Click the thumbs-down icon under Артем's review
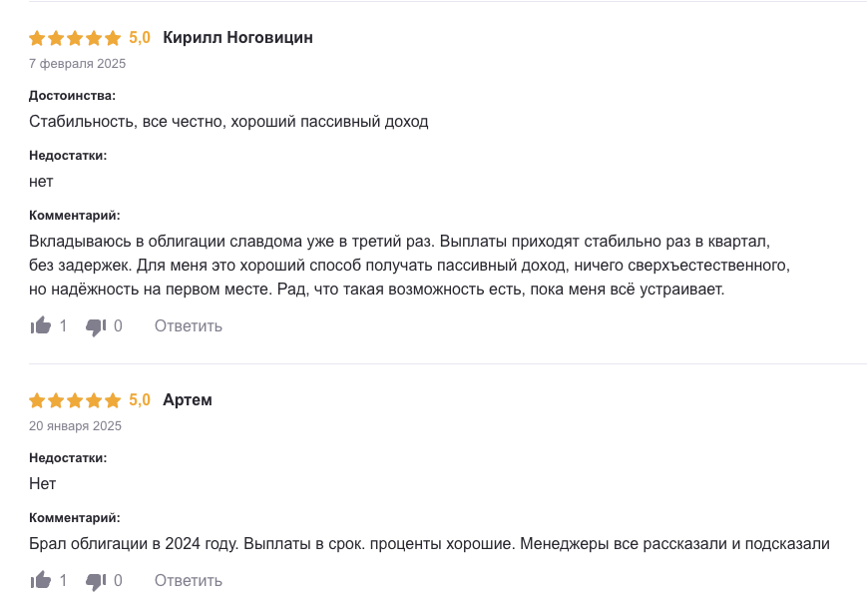The image size is (868, 599). (96, 580)
